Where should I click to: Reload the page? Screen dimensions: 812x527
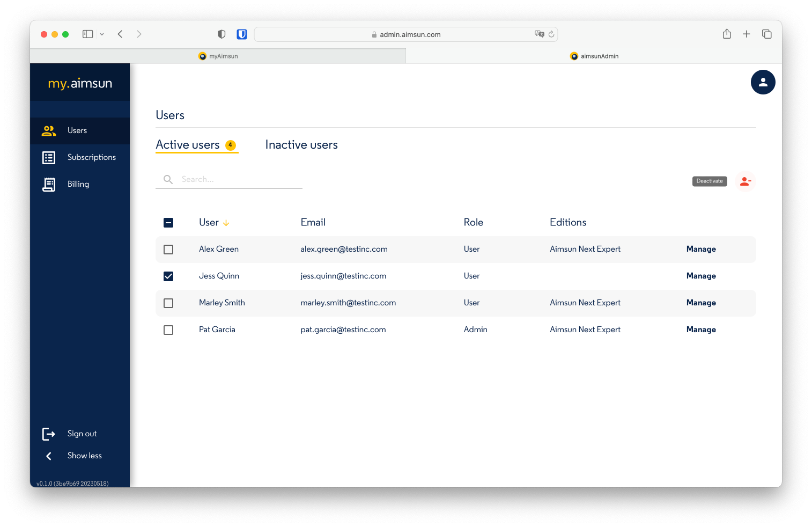pyautogui.click(x=551, y=34)
